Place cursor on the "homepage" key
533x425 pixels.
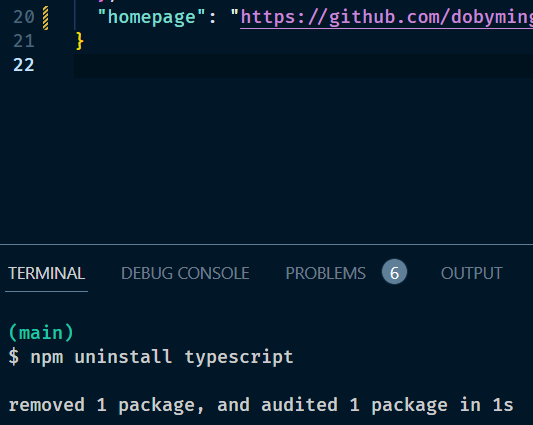tap(152, 17)
